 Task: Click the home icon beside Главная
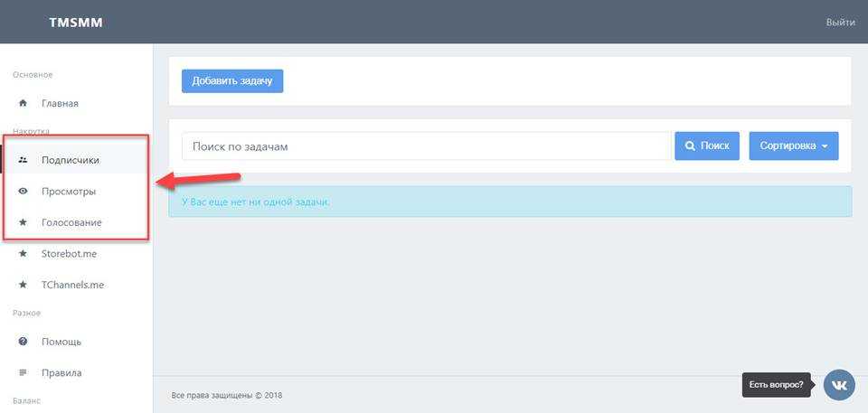pos(23,104)
